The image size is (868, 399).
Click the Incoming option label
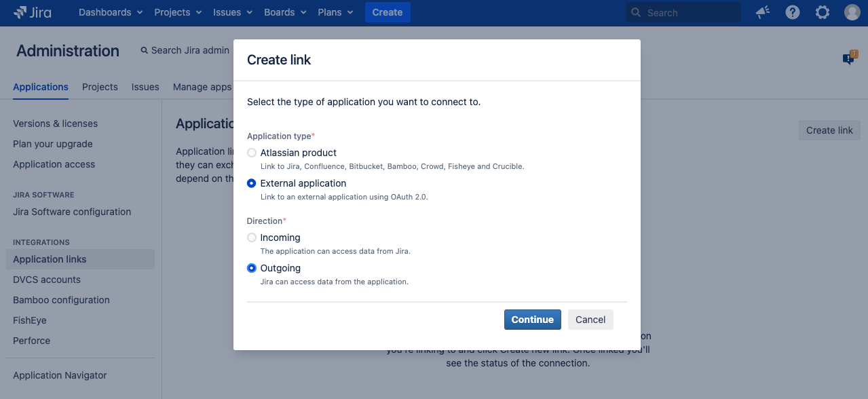pyautogui.click(x=280, y=237)
